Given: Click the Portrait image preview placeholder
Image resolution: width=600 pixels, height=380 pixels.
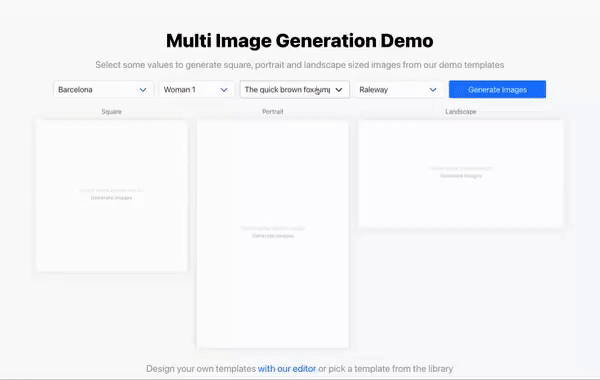Looking at the screenshot, I should tap(273, 234).
